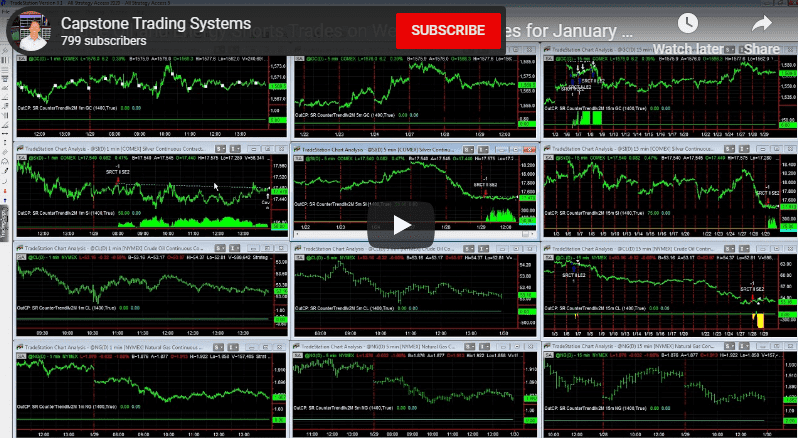Click the TradeStation icon on the Crude Oil 15 min title bar
This screenshot has height=438, width=798.
[548, 249]
